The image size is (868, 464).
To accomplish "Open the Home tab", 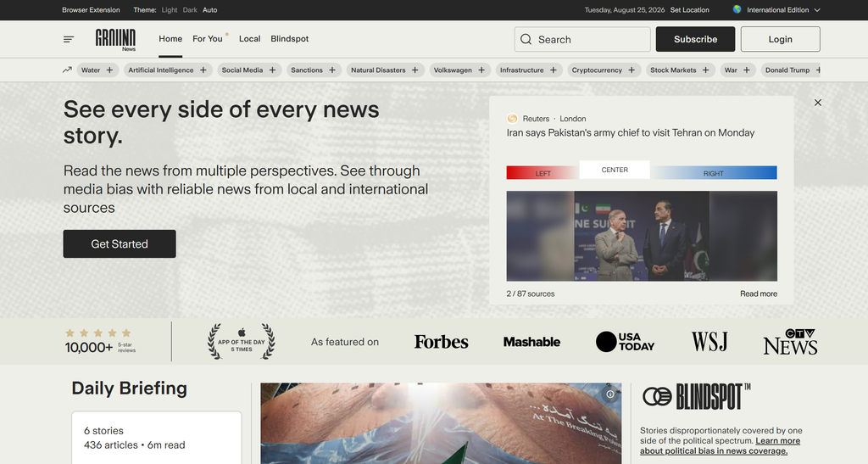I will coord(170,39).
